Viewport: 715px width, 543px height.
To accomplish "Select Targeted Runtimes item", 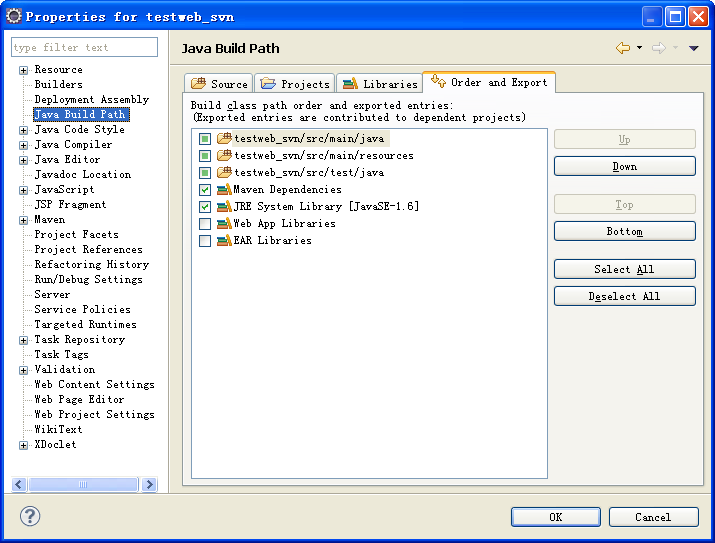I will coord(85,324).
